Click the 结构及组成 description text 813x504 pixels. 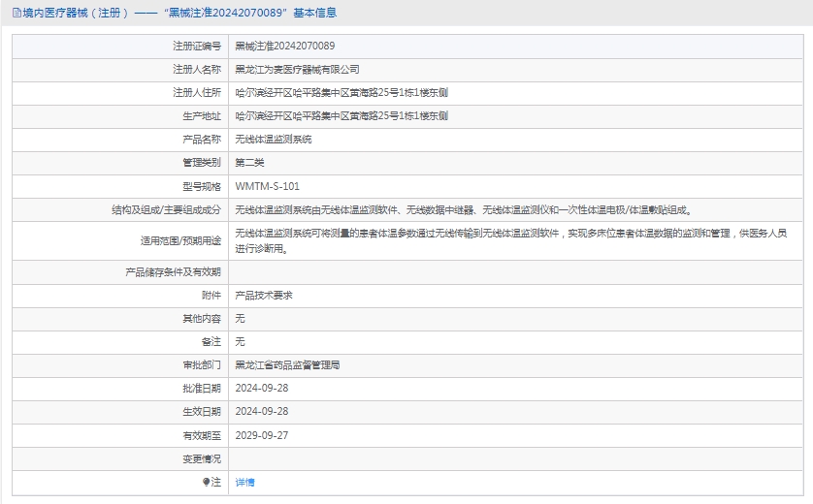463,208
